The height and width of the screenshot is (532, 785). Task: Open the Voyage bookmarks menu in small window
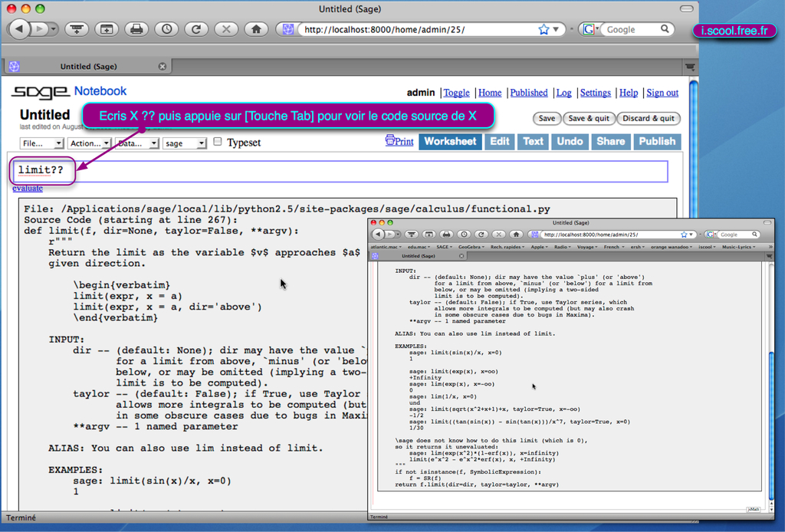pyautogui.click(x=586, y=247)
